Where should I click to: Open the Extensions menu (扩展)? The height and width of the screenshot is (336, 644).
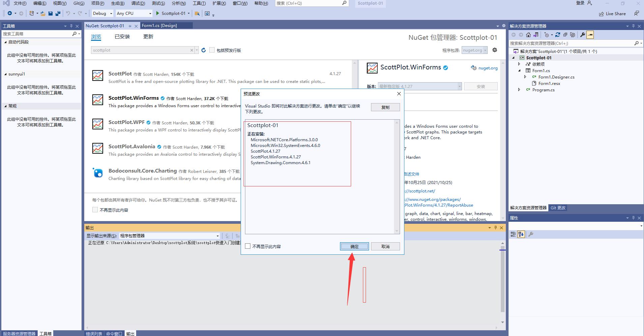point(219,3)
